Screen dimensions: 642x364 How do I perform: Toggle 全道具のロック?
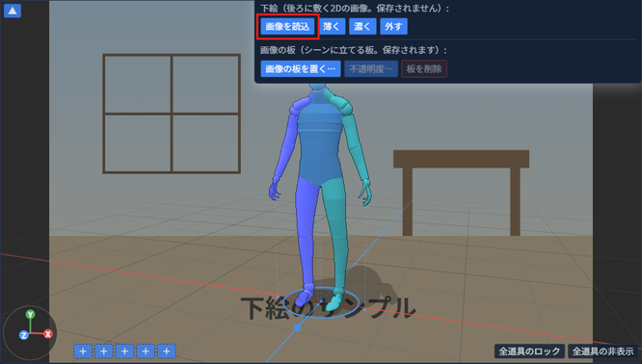pyautogui.click(x=529, y=351)
